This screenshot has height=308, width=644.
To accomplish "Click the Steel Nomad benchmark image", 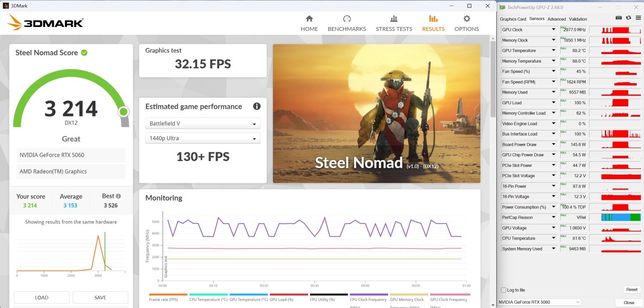I will pyautogui.click(x=377, y=113).
